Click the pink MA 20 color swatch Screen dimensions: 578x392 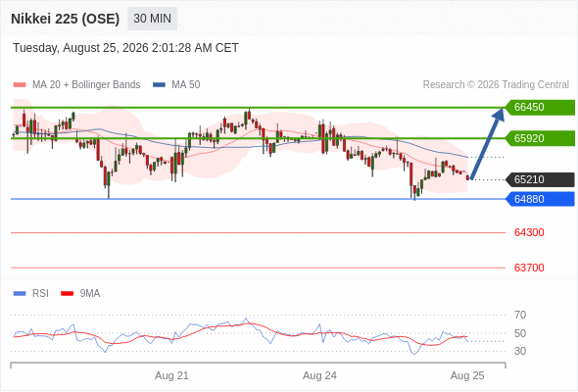click(x=20, y=85)
